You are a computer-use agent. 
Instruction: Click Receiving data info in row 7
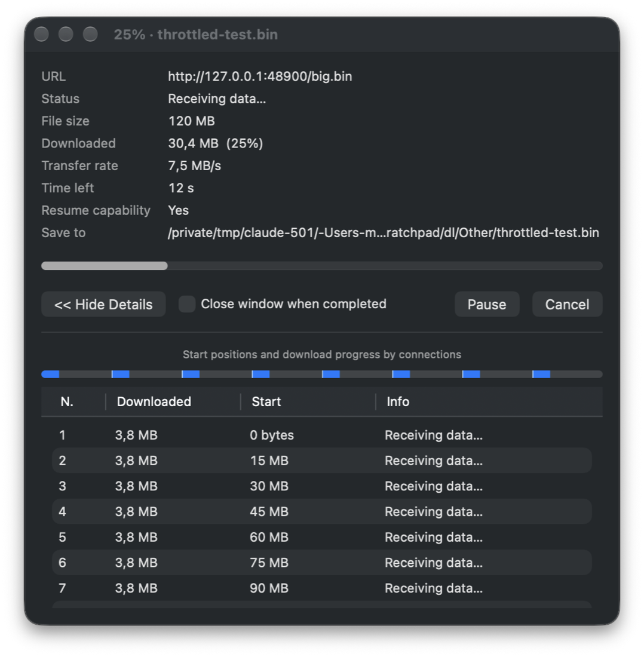point(434,588)
